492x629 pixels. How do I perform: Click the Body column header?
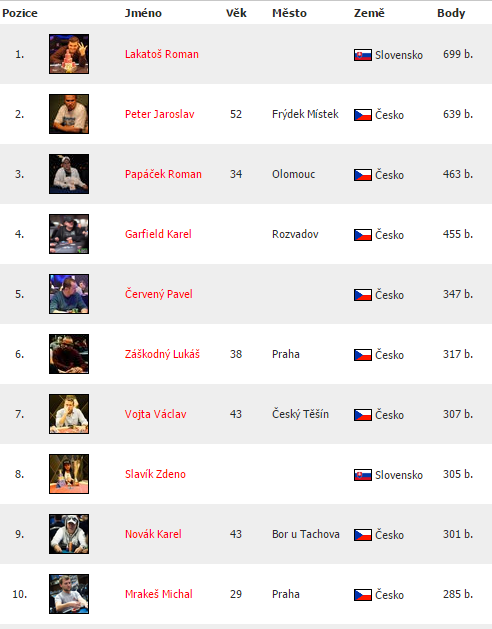(x=451, y=13)
